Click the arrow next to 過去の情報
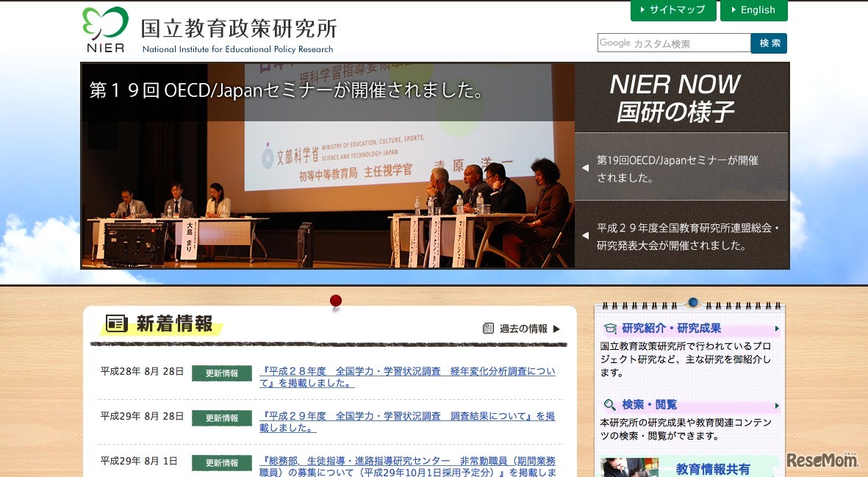Image resolution: width=868 pixels, height=477 pixels. tap(557, 329)
